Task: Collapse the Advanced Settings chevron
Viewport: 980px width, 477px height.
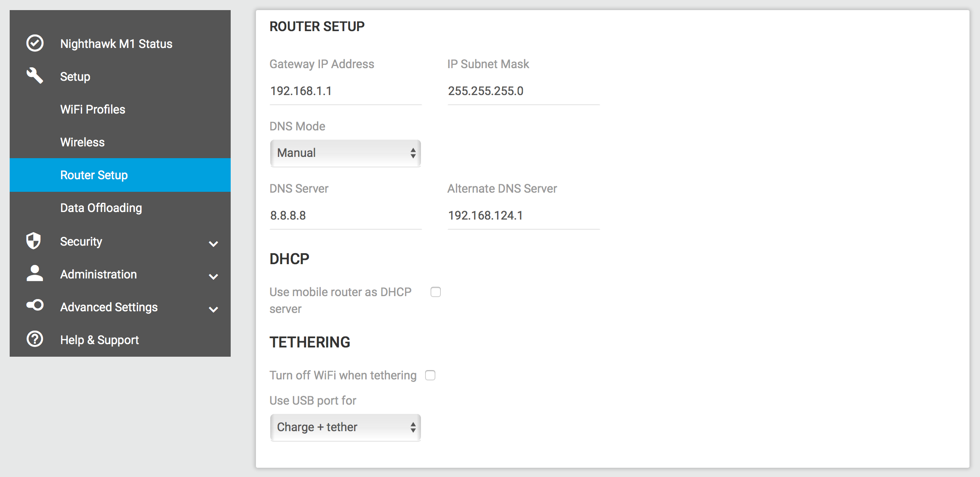Action: coord(214,309)
